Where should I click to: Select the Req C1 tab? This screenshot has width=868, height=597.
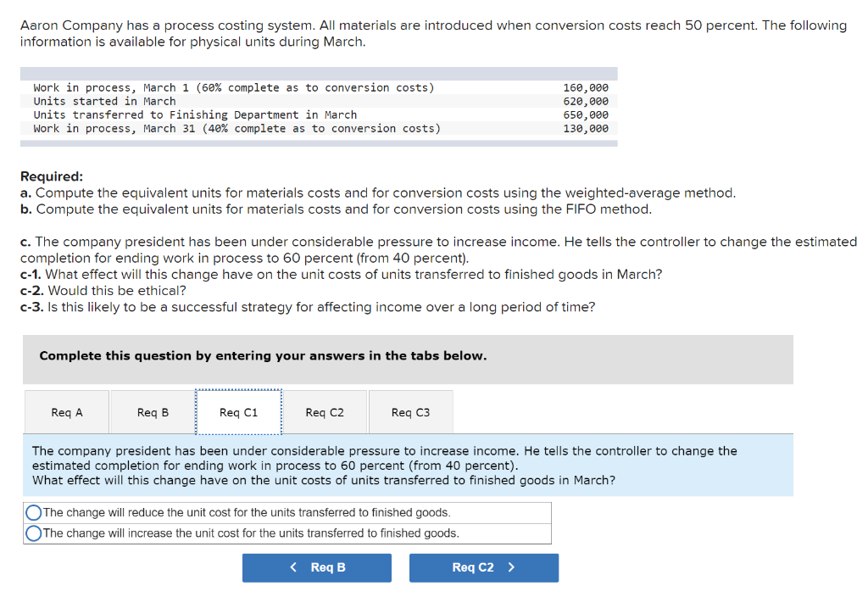(x=238, y=411)
